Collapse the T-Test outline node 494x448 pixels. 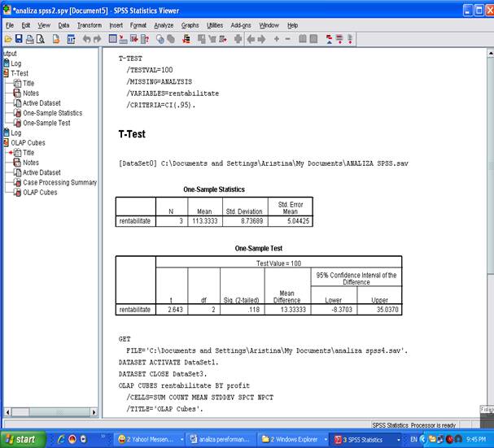pos(7,73)
